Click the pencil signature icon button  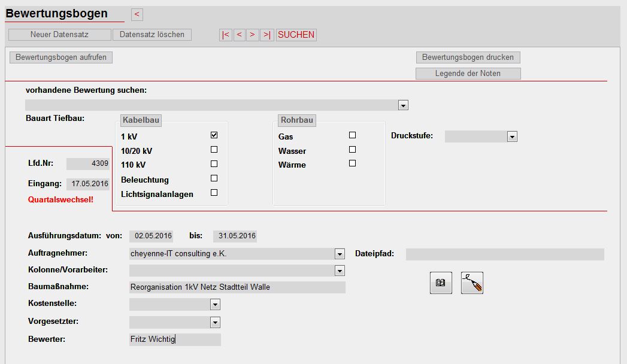472,283
